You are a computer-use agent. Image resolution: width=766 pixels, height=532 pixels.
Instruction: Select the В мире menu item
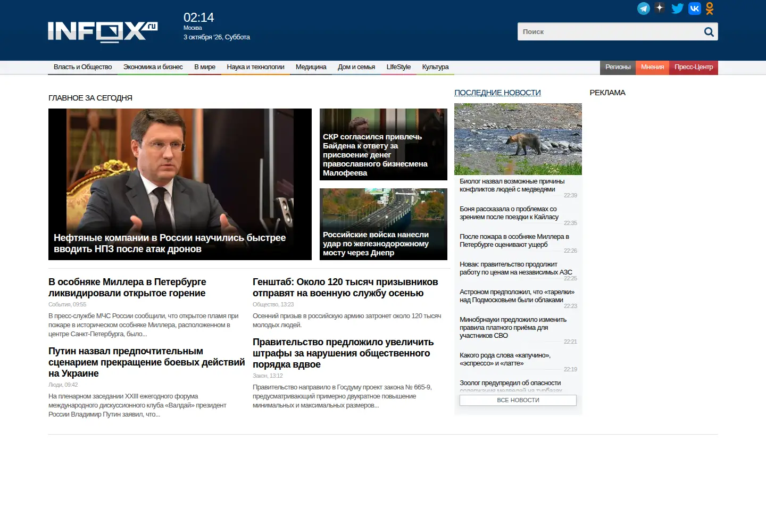point(205,67)
